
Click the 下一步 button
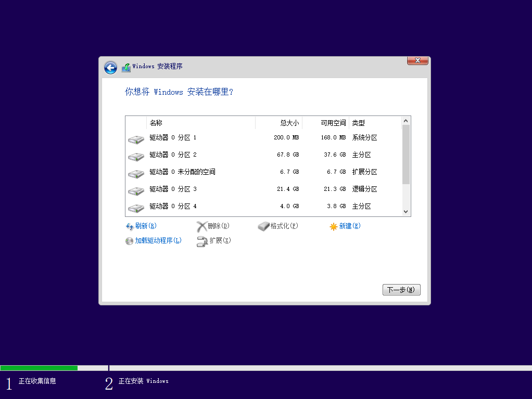401,290
